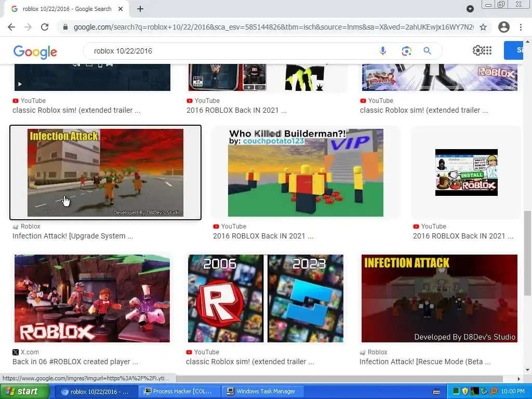Open '2016 ROBLOX Back IN 2021' under Builderman image
532x399 pixels.
point(263,236)
